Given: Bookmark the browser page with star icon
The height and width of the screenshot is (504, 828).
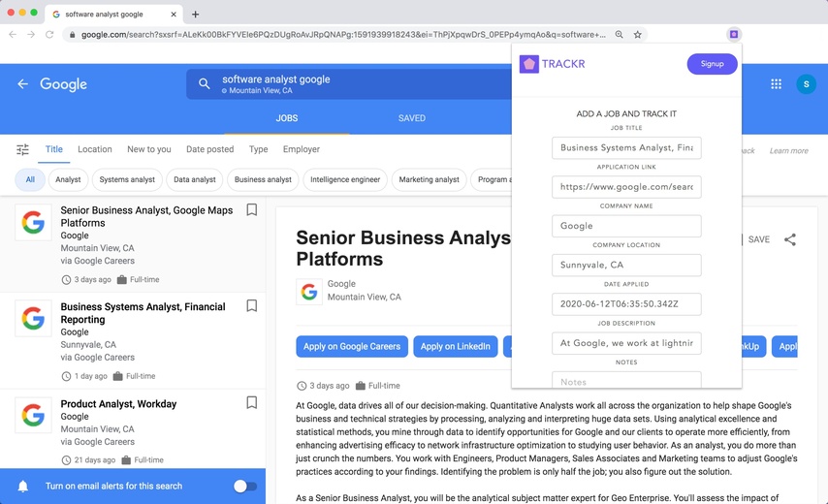Looking at the screenshot, I should click(x=638, y=34).
